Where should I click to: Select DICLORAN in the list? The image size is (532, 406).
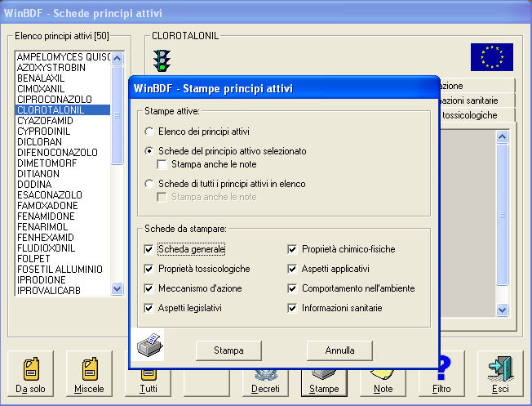tap(63, 141)
